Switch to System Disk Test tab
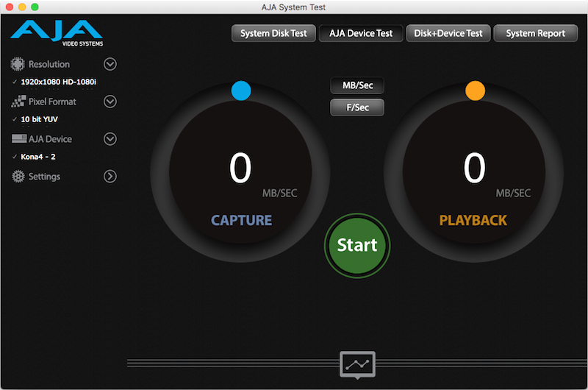This screenshot has width=588, height=390. (x=273, y=33)
